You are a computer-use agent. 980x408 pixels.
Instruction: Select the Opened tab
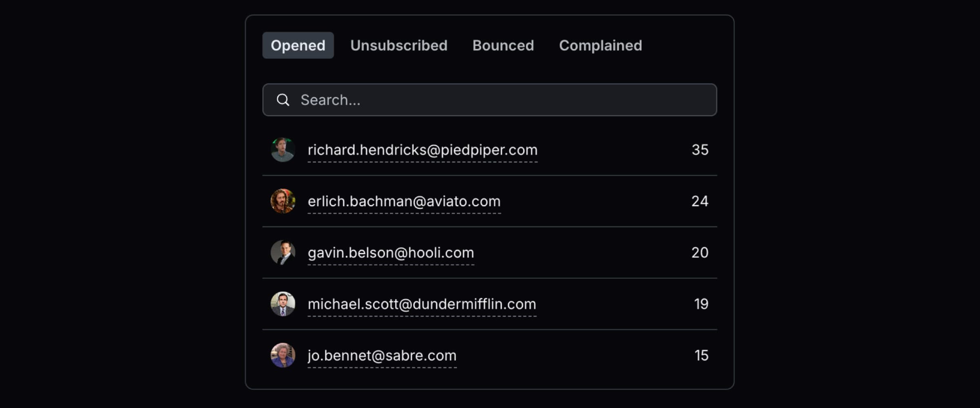(298, 45)
